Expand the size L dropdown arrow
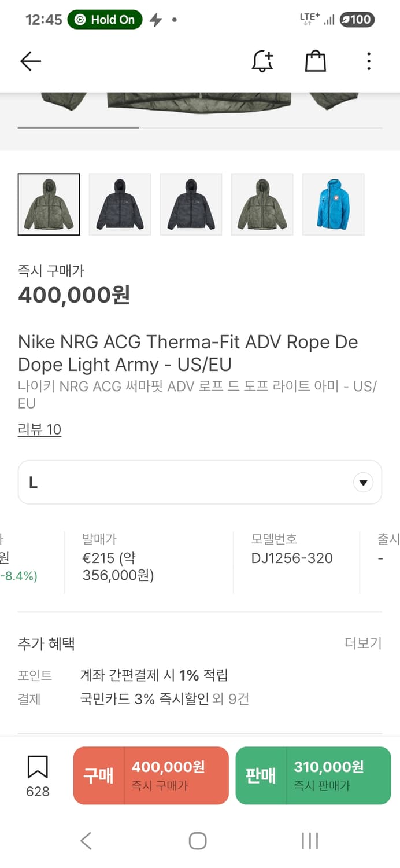 point(363,483)
